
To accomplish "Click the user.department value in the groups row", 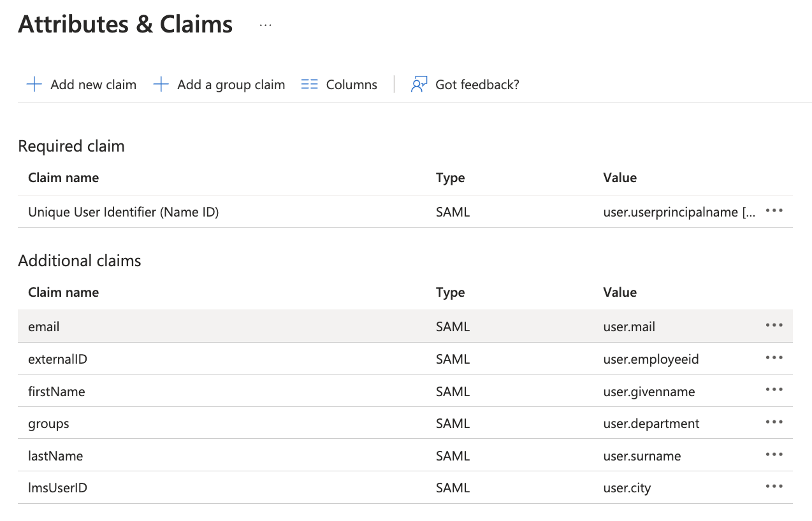I will click(x=651, y=424).
